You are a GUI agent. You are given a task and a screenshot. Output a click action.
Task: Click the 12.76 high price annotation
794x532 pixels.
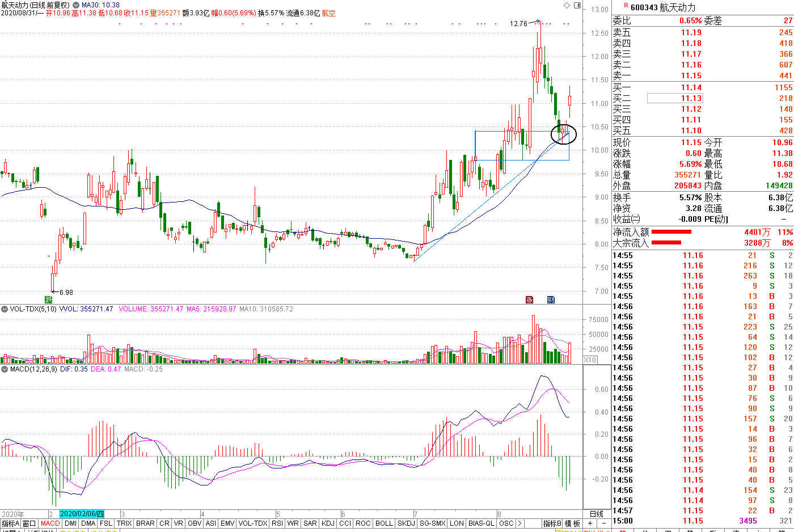(518, 23)
